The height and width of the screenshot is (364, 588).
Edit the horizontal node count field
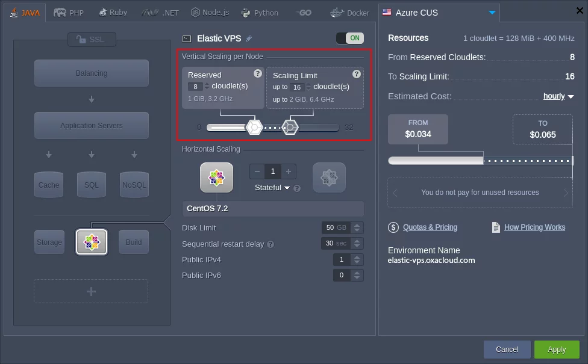(x=273, y=171)
